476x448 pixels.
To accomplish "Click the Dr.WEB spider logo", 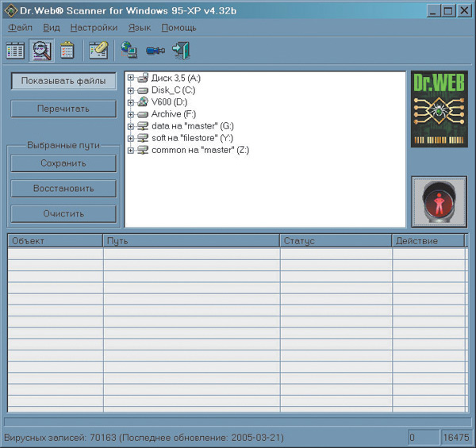I will [440, 109].
